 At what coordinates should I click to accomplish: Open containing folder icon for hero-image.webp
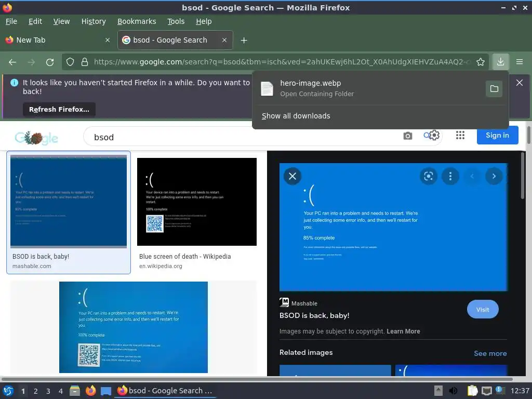pyautogui.click(x=494, y=88)
